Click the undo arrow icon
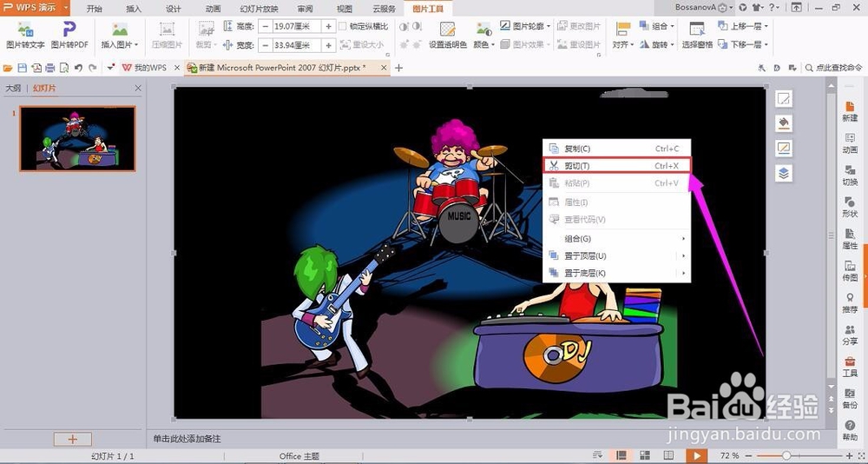 pos(78,68)
